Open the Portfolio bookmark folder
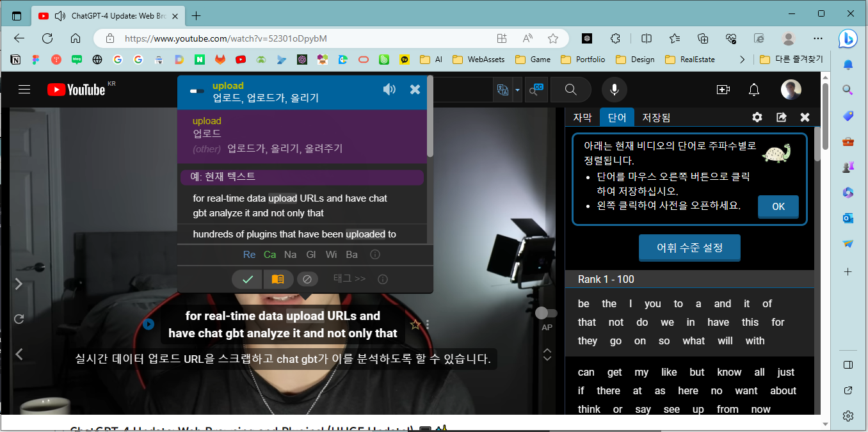 (583, 60)
